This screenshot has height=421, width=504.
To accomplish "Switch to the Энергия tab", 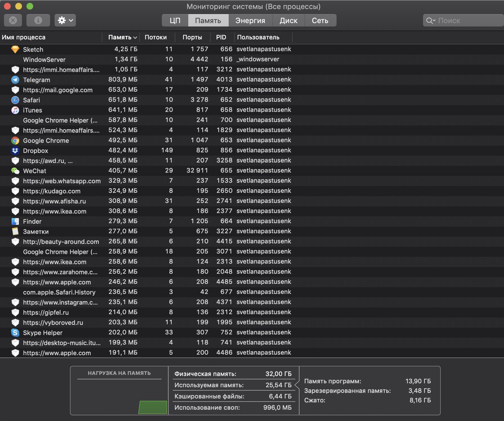I will (250, 20).
